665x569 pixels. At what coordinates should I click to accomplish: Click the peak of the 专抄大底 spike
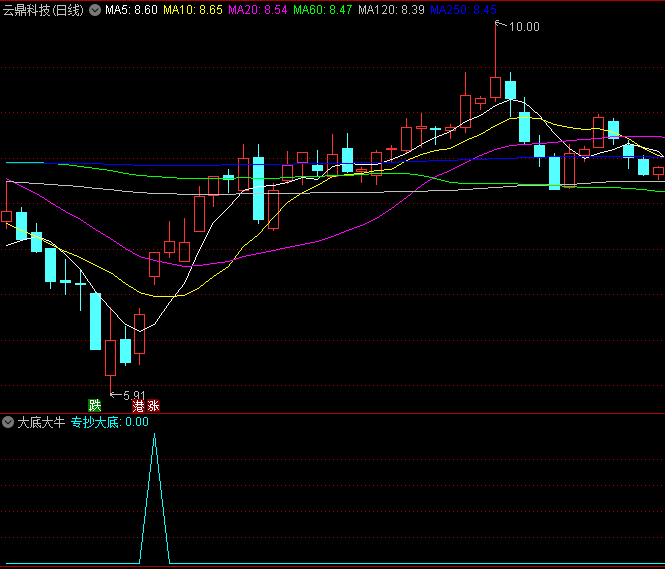click(x=154, y=434)
